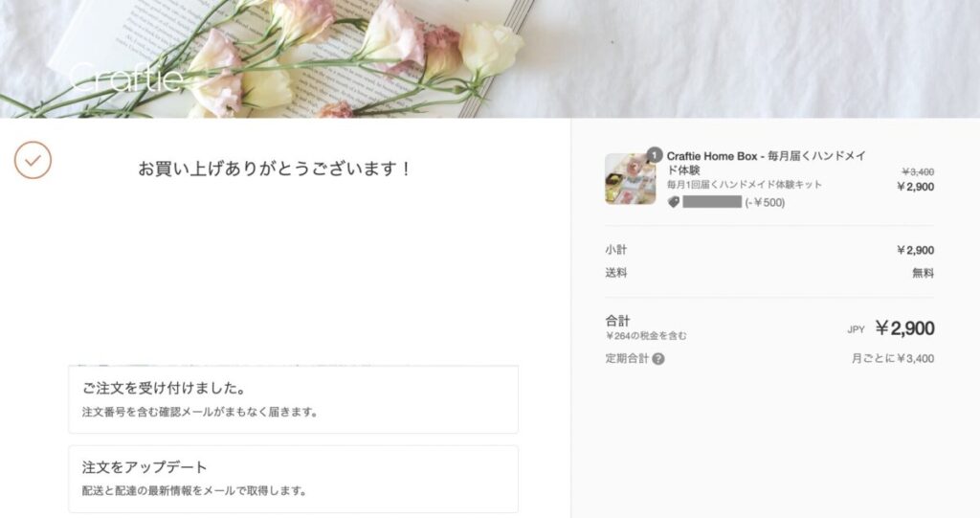The image size is (980, 518).
Task: Open the Craftie Home Box product thumbnail
Action: coord(630,180)
